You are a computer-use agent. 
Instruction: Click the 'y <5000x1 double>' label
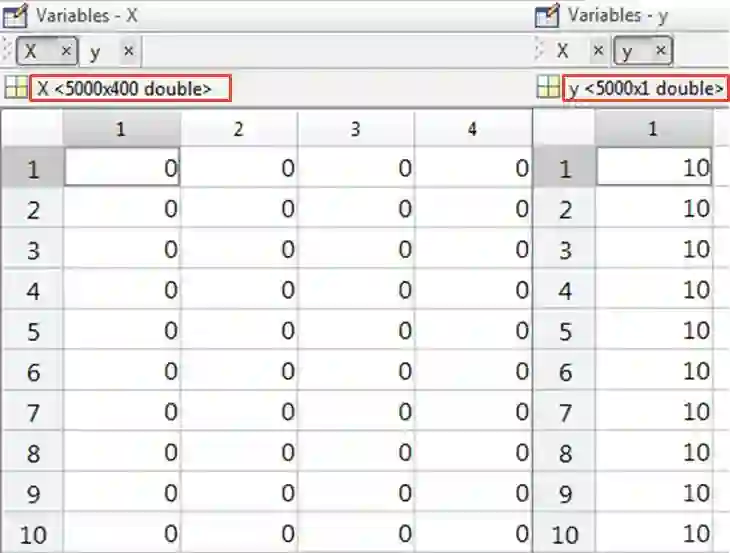click(x=645, y=88)
